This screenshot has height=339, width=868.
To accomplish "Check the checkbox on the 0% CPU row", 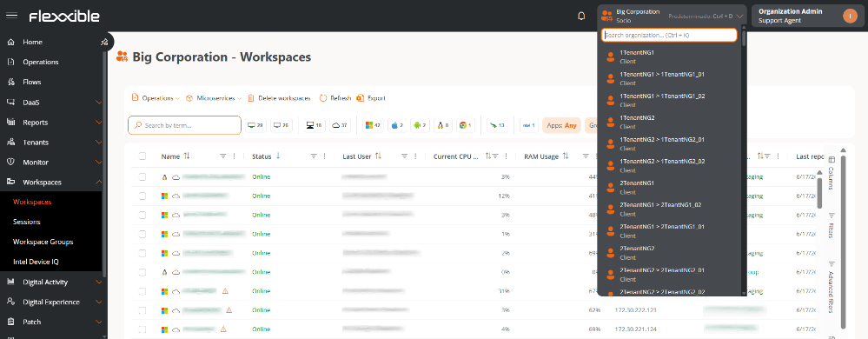I will coord(142,272).
